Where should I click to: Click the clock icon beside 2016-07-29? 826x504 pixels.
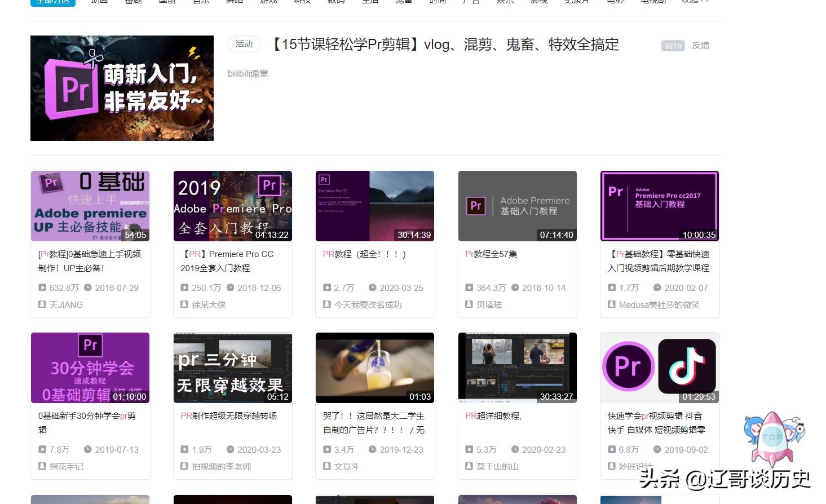click(x=88, y=288)
